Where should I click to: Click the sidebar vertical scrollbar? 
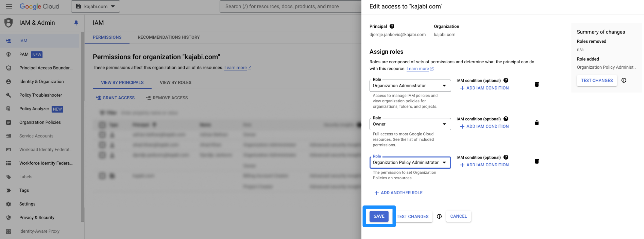click(x=82, y=126)
